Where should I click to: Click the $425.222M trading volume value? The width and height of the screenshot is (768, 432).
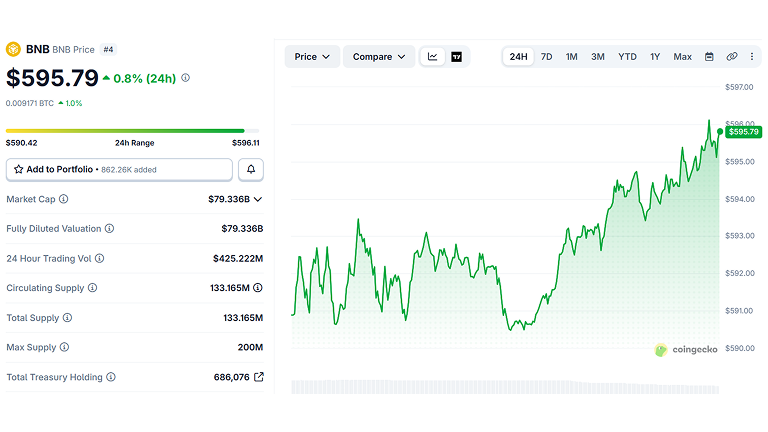[238, 258]
